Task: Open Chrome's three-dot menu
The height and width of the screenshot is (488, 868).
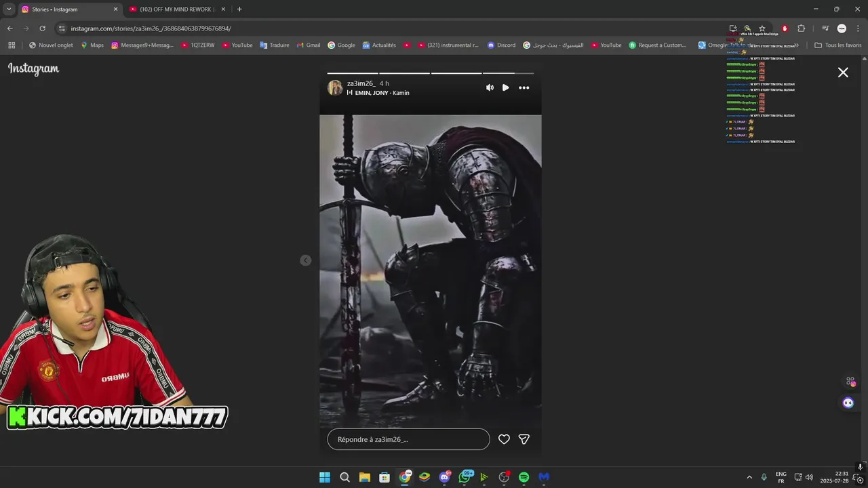Action: 857,28
